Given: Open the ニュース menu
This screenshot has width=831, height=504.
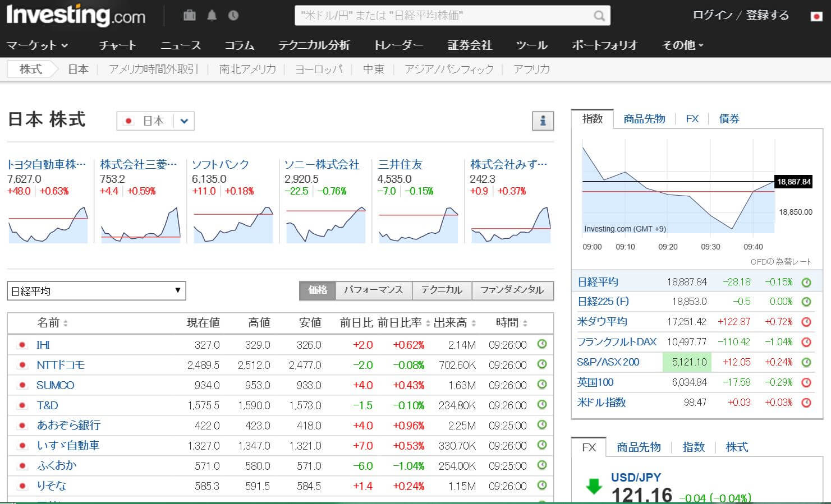Looking at the screenshot, I should [x=181, y=45].
